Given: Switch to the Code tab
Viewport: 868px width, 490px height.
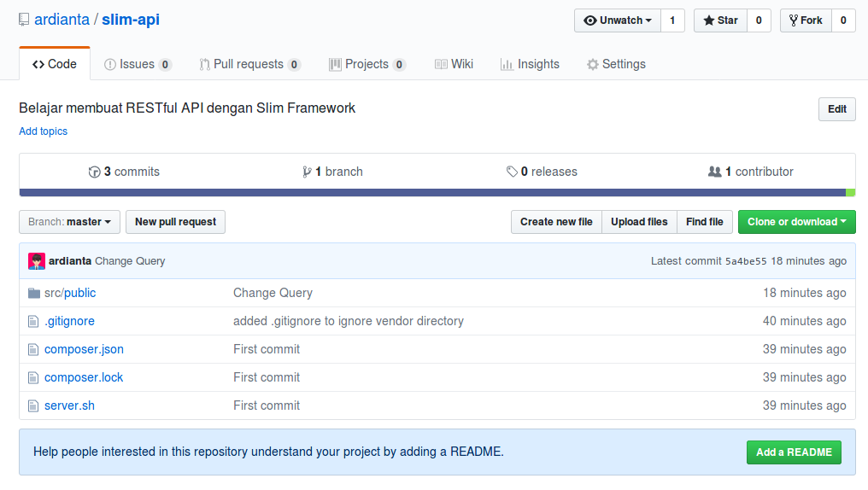Looking at the screenshot, I should pyautogui.click(x=55, y=64).
